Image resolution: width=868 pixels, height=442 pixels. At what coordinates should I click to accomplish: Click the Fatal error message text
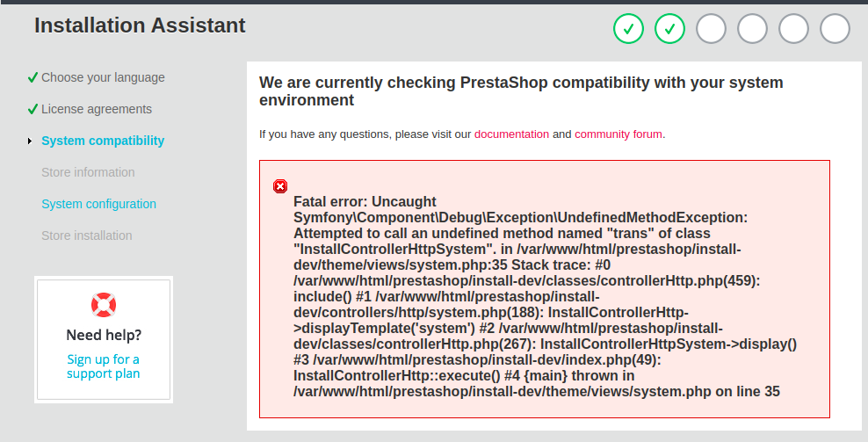(545, 296)
